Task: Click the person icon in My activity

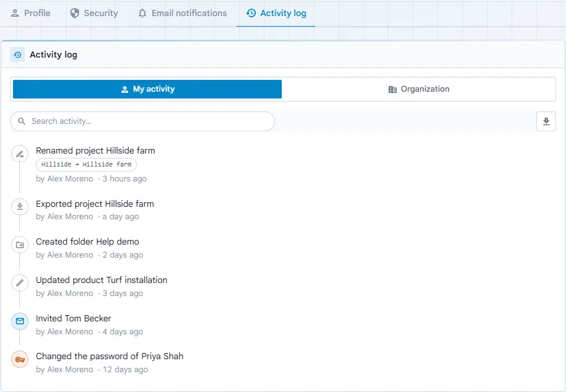Action: pos(124,89)
